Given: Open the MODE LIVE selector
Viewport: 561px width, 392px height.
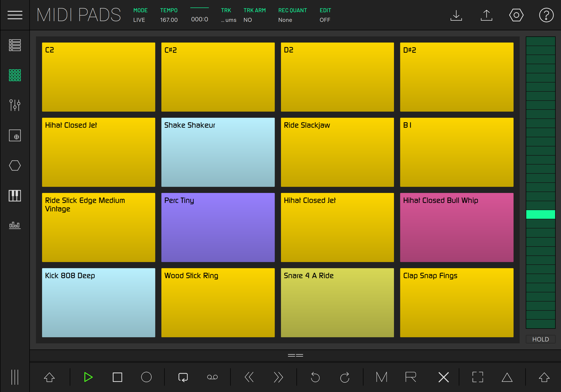Looking at the screenshot, I should [140, 15].
